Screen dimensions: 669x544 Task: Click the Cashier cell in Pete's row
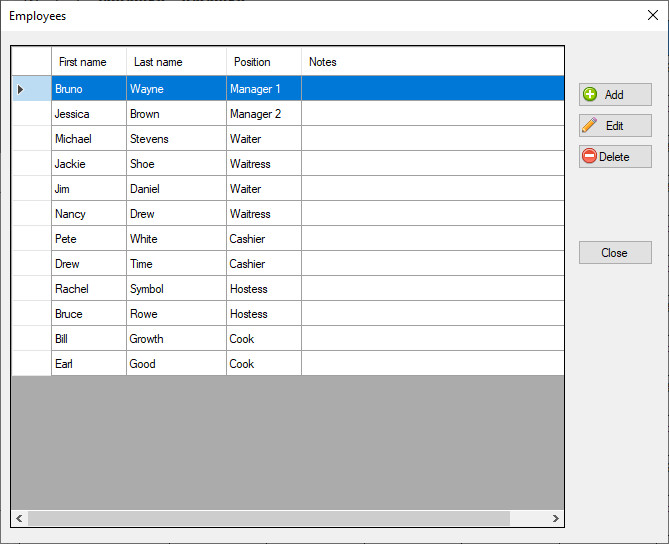[264, 239]
